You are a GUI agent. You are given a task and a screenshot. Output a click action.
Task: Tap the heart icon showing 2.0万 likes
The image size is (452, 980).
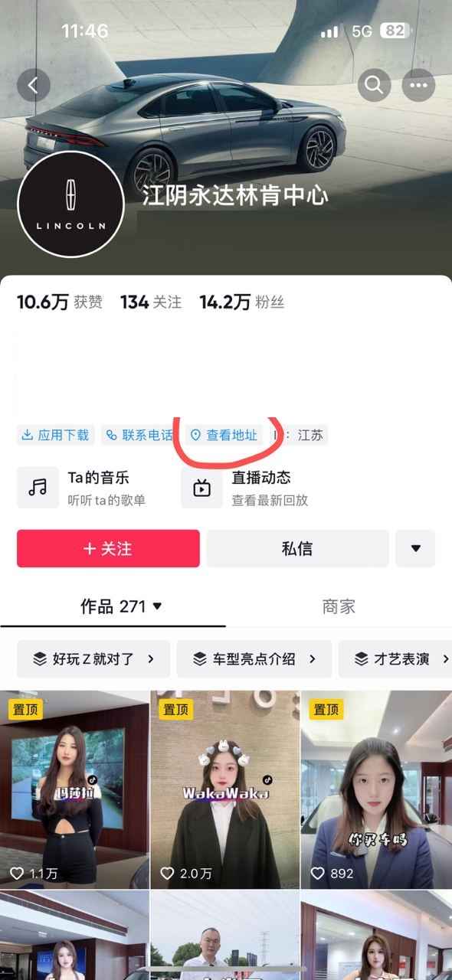[x=168, y=873]
